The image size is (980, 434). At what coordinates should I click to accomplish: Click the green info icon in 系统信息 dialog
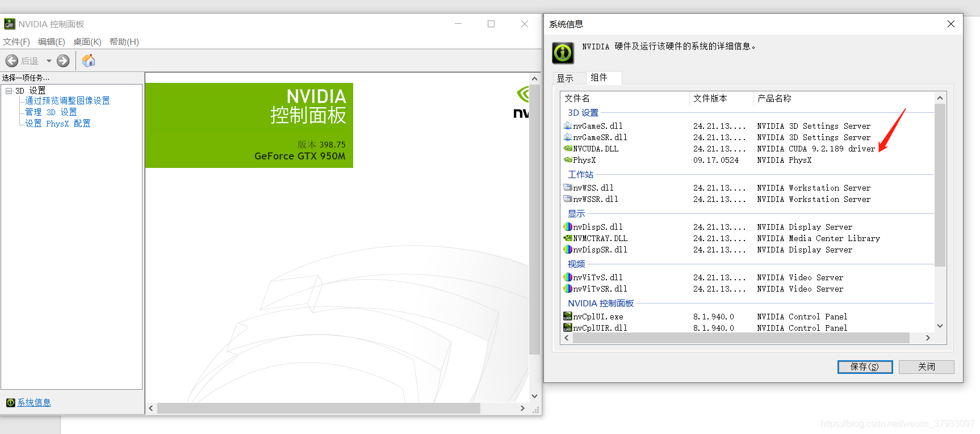pyautogui.click(x=563, y=53)
